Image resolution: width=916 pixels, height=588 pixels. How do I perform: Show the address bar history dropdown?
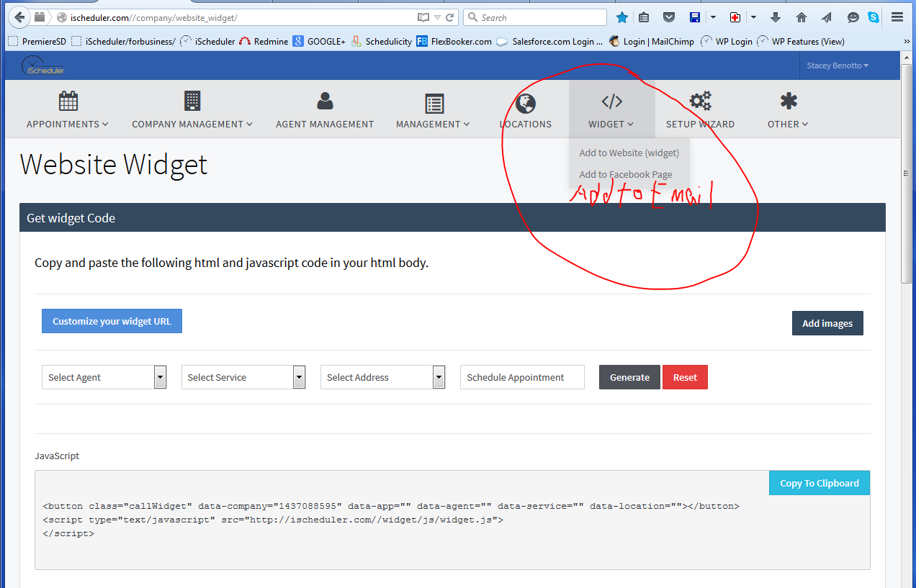click(437, 17)
